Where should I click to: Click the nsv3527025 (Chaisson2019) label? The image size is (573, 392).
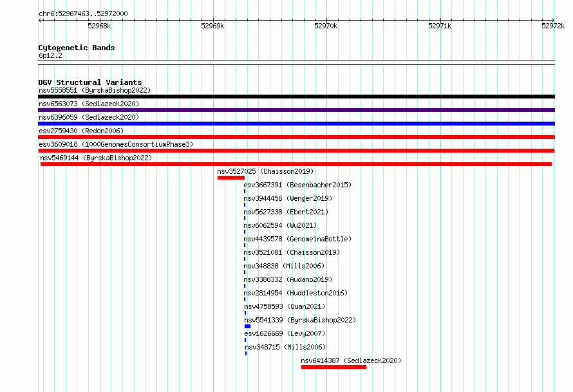tap(265, 171)
